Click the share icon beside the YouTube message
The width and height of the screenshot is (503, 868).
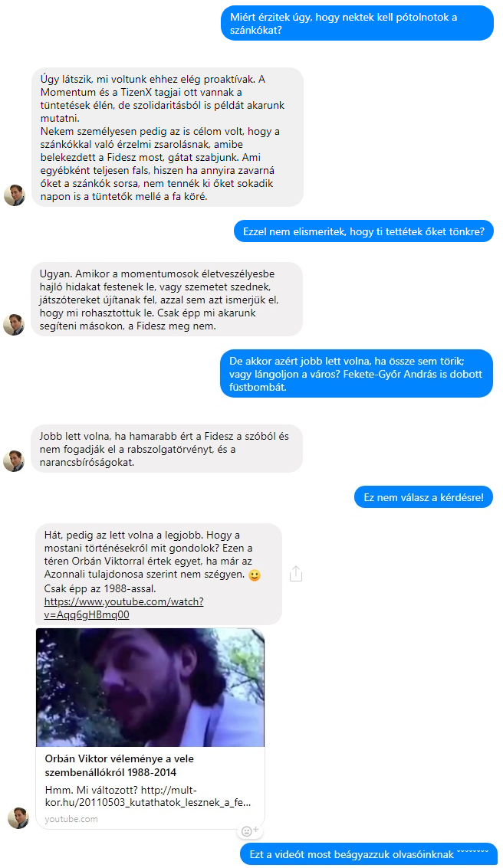pos(296,574)
